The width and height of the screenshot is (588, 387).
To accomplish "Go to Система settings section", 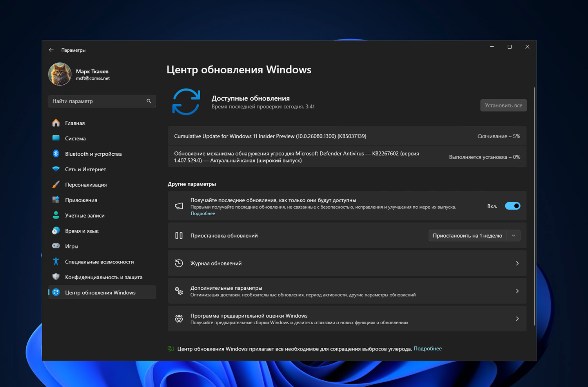I will (x=102, y=138).
